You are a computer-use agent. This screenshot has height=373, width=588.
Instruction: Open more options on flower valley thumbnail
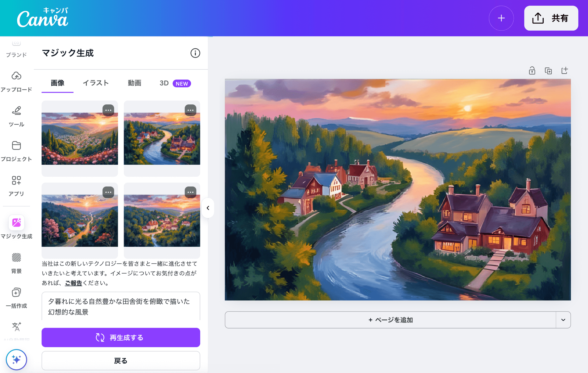click(108, 110)
